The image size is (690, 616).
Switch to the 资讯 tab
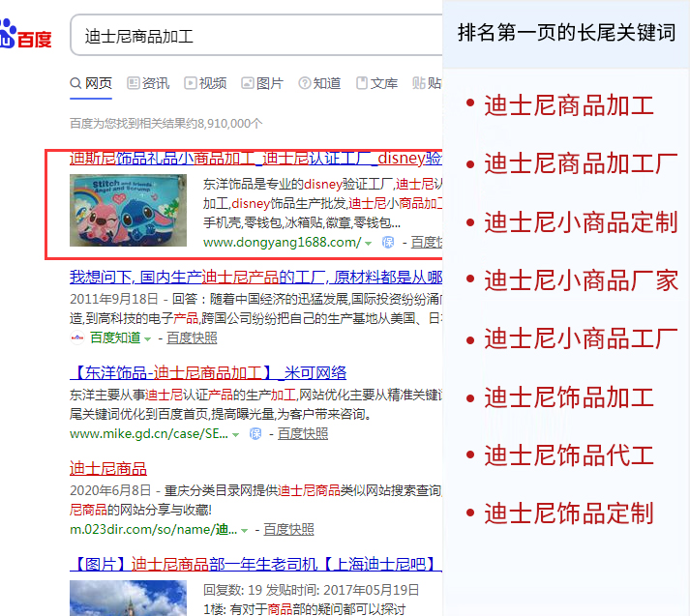pos(148,83)
